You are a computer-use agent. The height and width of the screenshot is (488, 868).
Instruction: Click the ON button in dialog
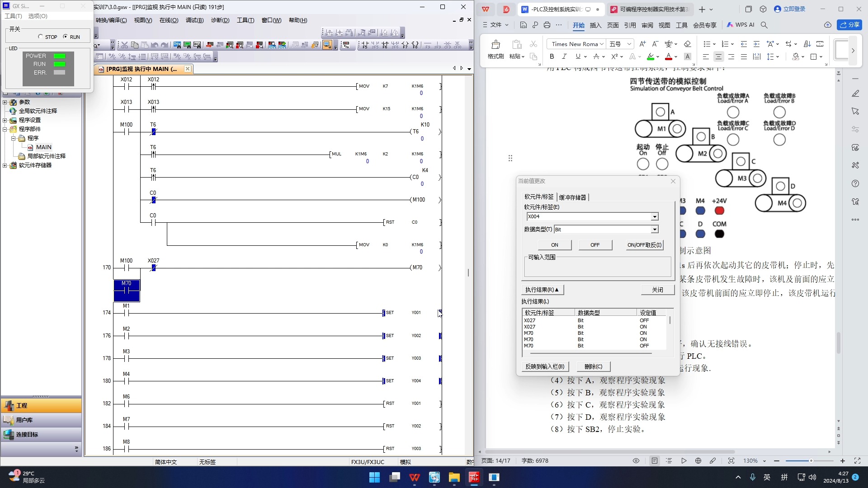point(554,245)
